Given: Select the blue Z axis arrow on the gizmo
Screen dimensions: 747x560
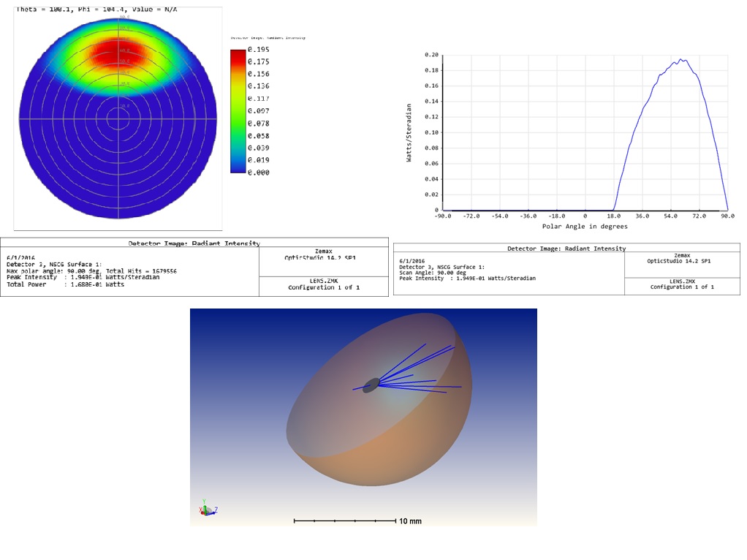Looking at the screenshot, I should (x=213, y=513).
